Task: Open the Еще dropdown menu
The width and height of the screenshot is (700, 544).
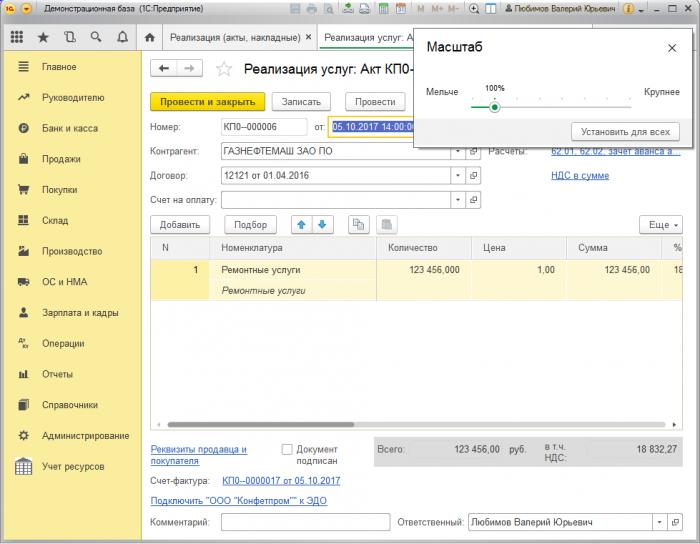Action: (x=661, y=224)
